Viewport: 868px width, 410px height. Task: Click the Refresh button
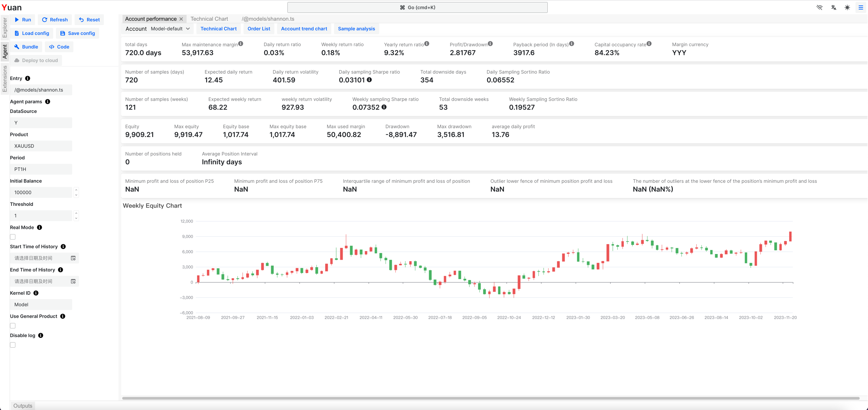[55, 20]
